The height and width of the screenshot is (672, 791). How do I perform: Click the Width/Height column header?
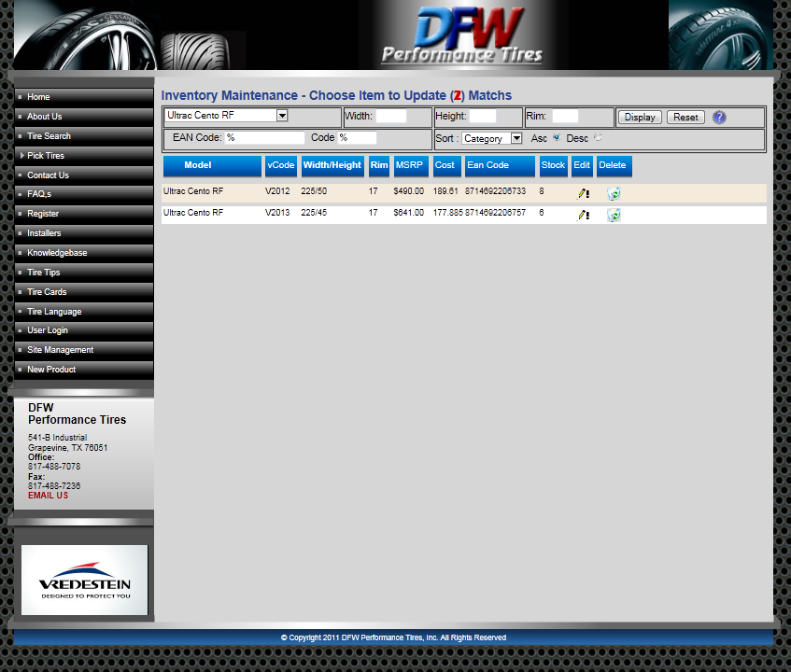click(332, 166)
